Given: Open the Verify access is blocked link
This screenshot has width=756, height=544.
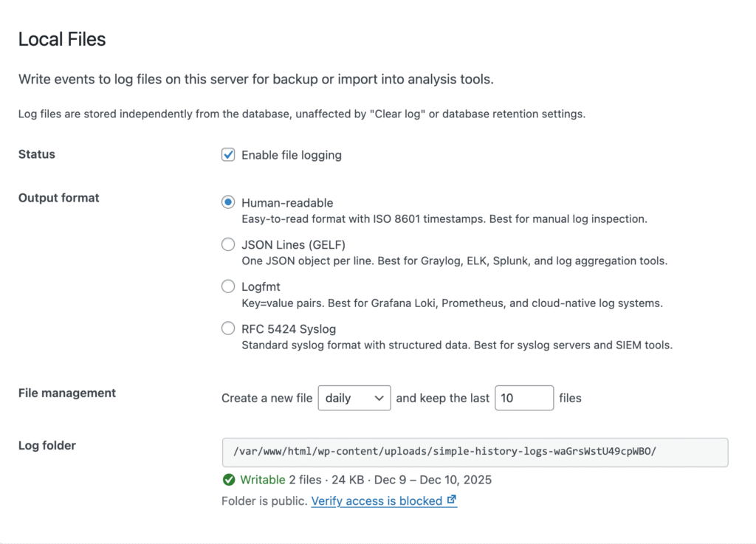Looking at the screenshot, I should tap(377, 500).
